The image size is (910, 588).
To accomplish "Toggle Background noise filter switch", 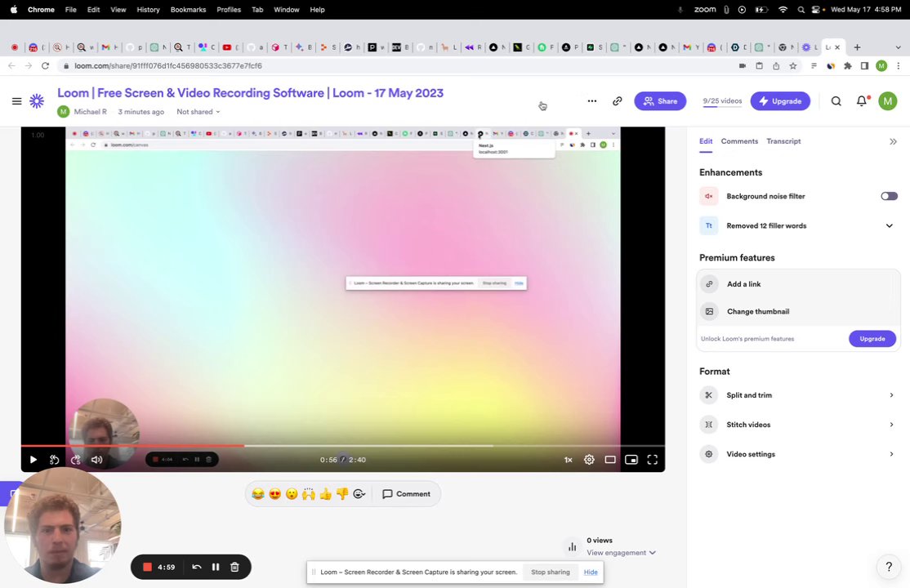I will (x=889, y=196).
